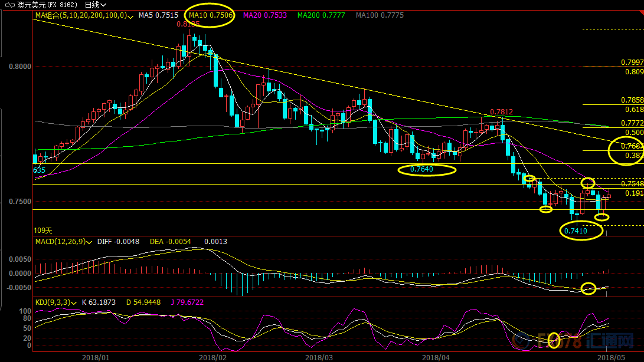Click the gray MA100 0.7775 legend

(380, 15)
